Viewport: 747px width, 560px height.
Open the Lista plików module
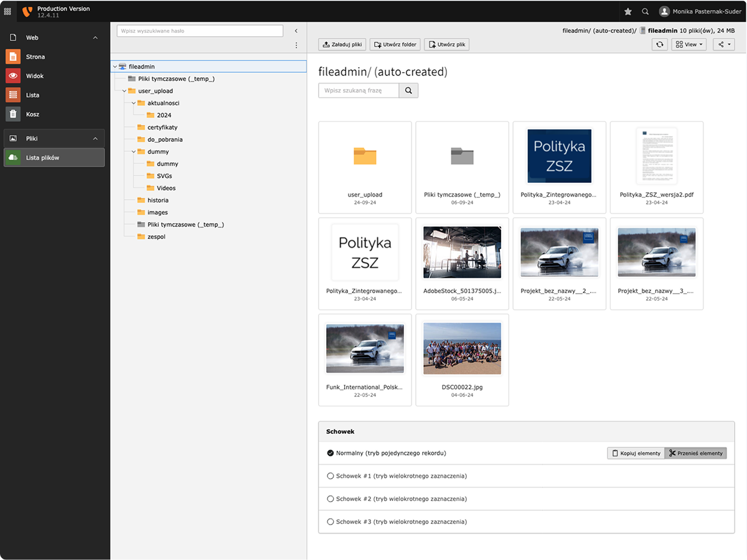[x=42, y=158]
